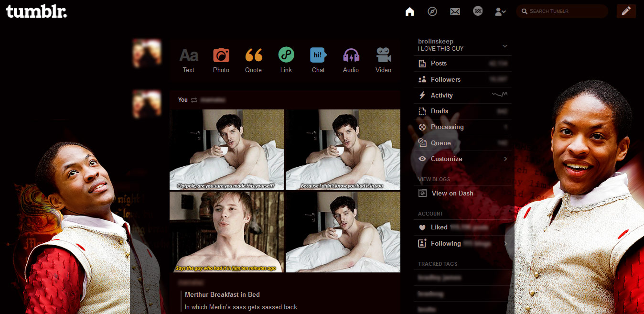Open the brolinskeep blog title
Screen dimensions: 644x314
click(x=436, y=42)
